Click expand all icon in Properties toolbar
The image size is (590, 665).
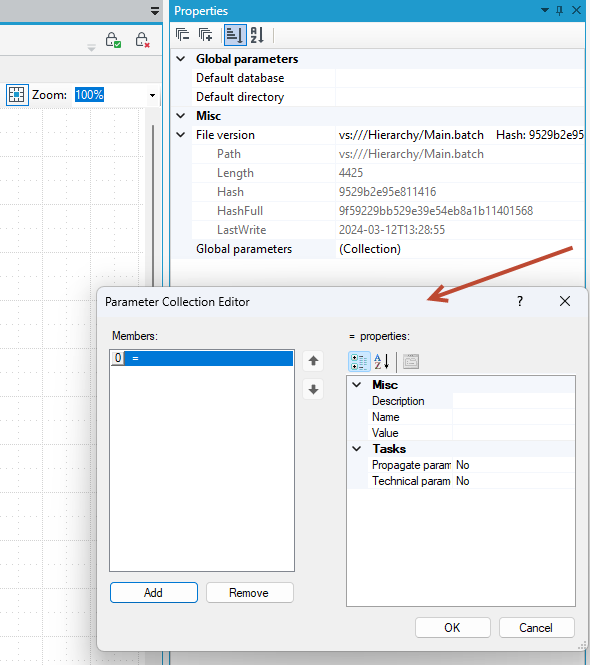[x=206, y=35]
